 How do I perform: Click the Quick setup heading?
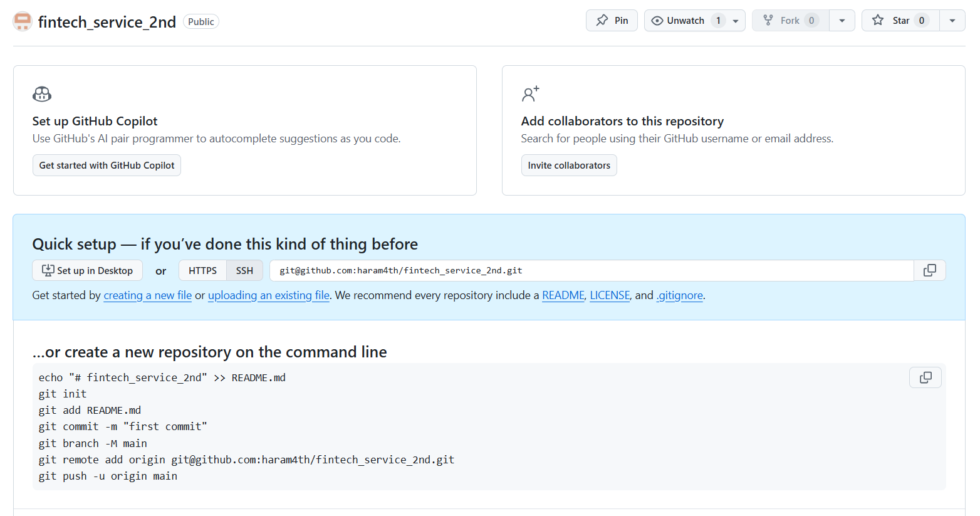pyautogui.click(x=225, y=244)
